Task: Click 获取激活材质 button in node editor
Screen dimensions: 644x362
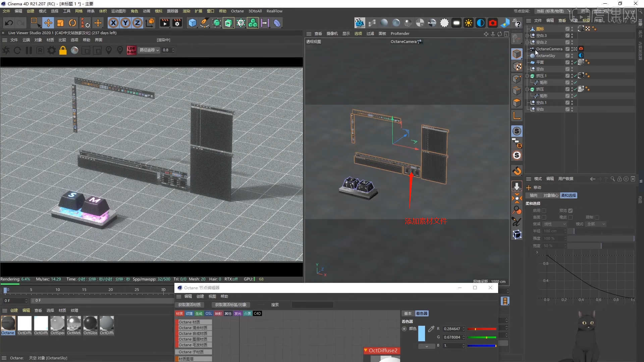Action: click(x=190, y=305)
